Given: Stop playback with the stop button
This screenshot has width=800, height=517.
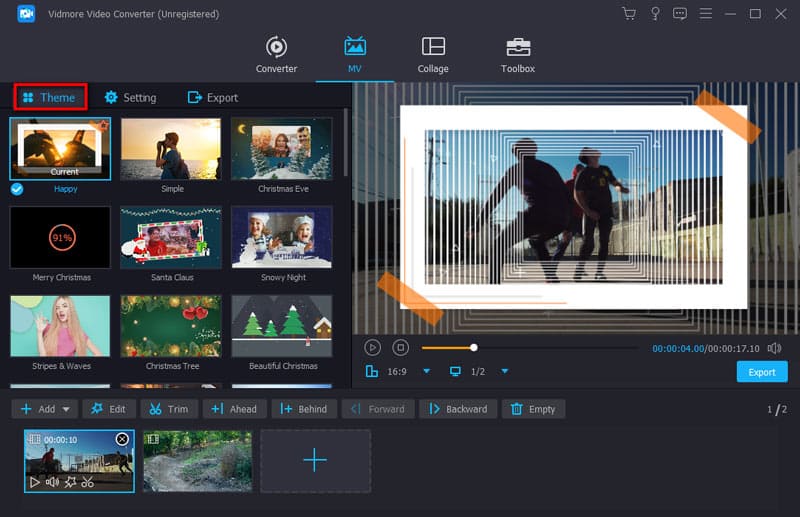Looking at the screenshot, I should point(400,348).
